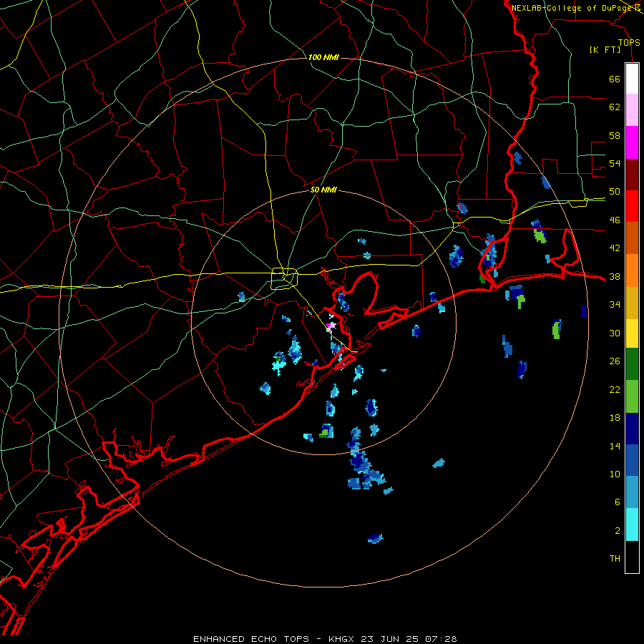
Task: Click the yellow Houston highway loop
Action: (x=285, y=278)
